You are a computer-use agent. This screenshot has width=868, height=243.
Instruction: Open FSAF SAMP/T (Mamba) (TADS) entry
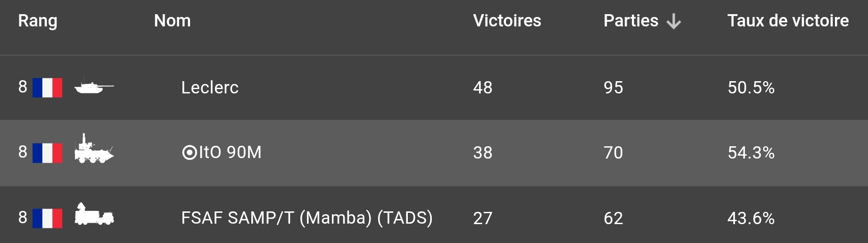pos(306,218)
